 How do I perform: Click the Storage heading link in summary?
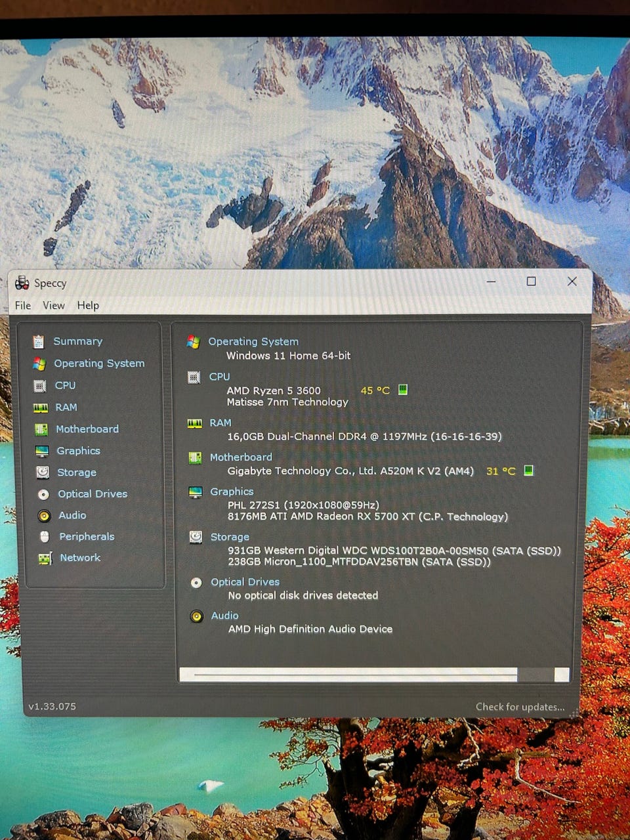(x=230, y=537)
